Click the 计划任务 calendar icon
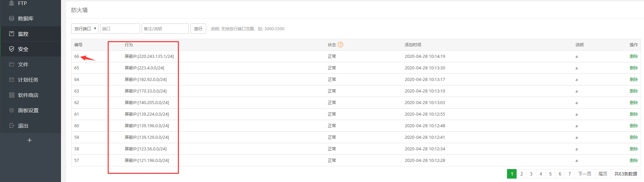This screenshot has width=644, height=182. point(12,80)
